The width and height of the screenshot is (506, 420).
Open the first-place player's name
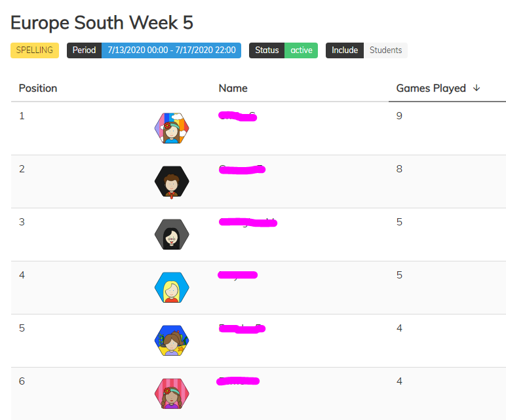click(x=237, y=117)
